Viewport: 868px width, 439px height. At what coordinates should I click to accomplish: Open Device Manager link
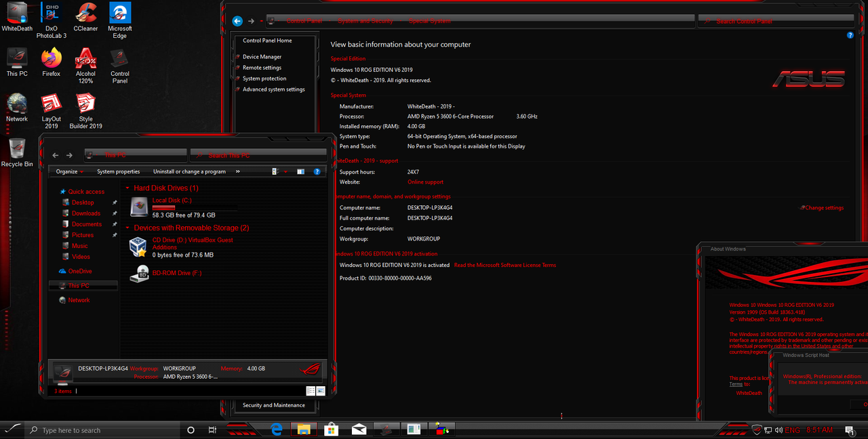click(x=262, y=57)
